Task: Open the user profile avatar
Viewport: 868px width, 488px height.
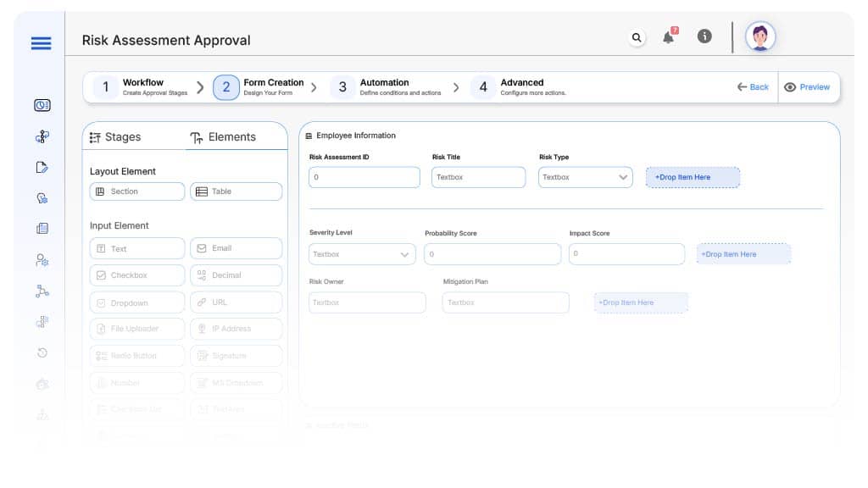Action: click(759, 37)
